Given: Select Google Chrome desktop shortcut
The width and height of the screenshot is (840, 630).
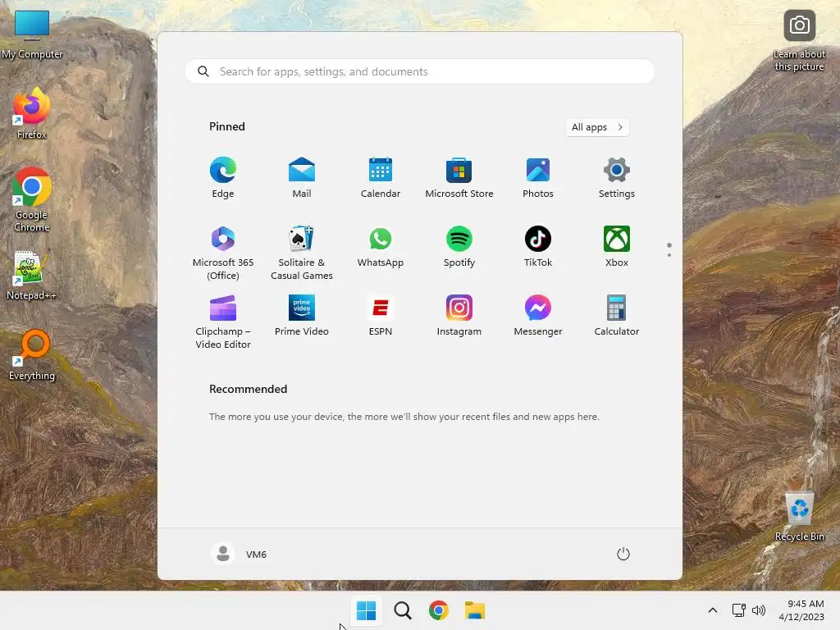Looking at the screenshot, I should click(32, 200).
